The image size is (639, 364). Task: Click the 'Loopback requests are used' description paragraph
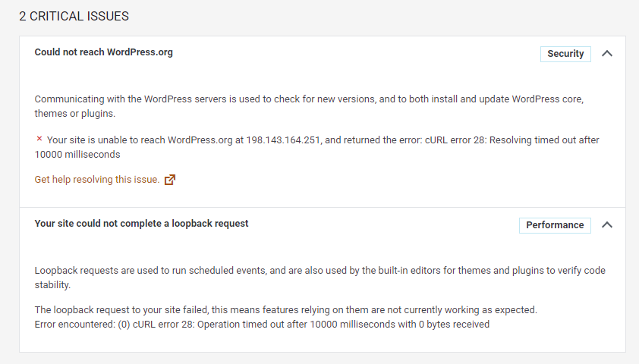[304, 271]
